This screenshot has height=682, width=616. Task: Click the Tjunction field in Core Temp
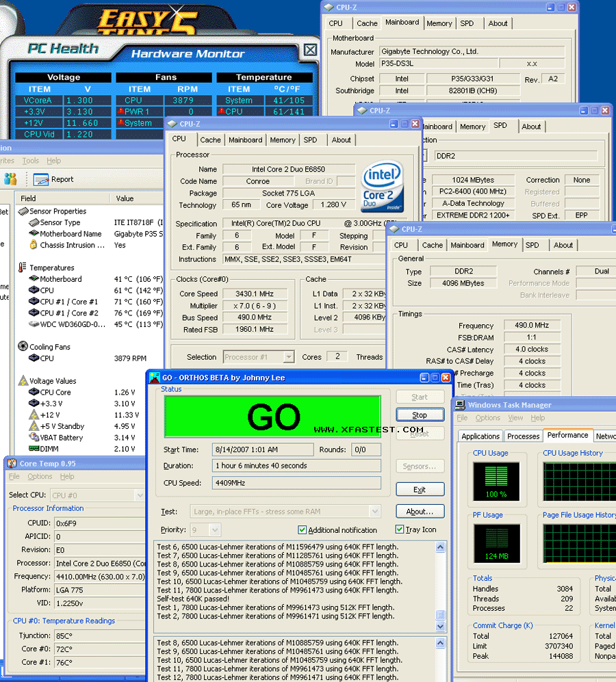pyautogui.click(x=100, y=636)
